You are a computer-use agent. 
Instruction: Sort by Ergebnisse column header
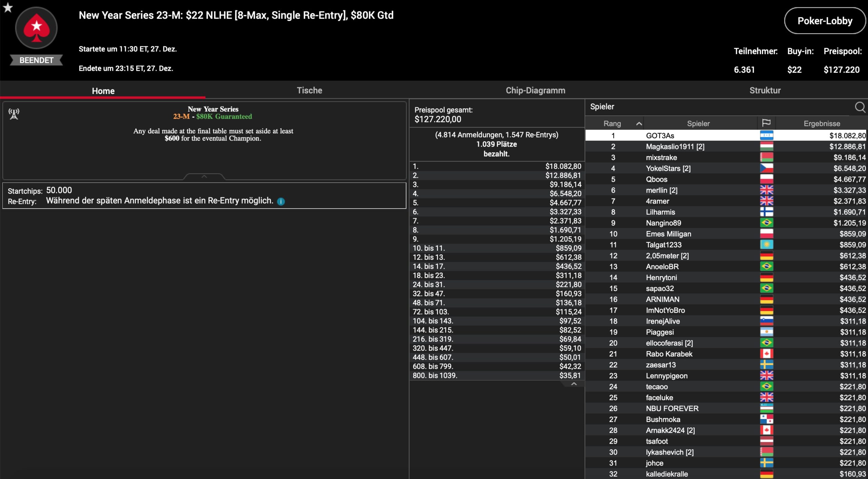[x=822, y=123]
